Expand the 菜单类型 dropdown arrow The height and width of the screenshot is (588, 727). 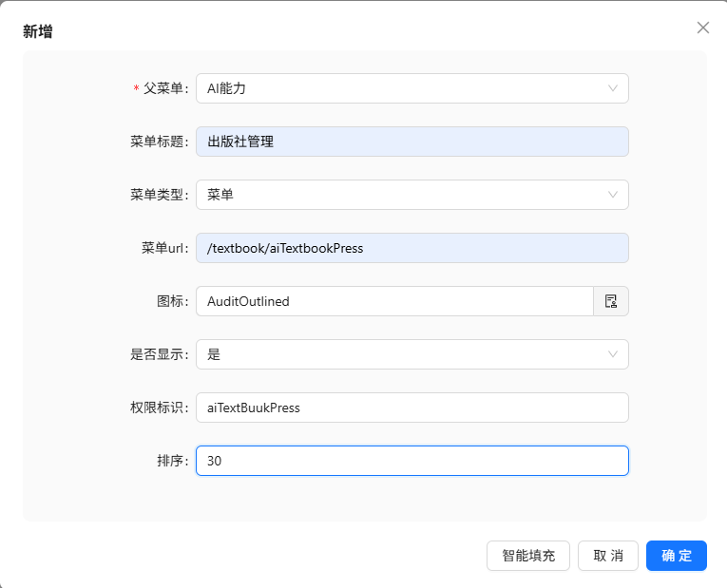613,195
